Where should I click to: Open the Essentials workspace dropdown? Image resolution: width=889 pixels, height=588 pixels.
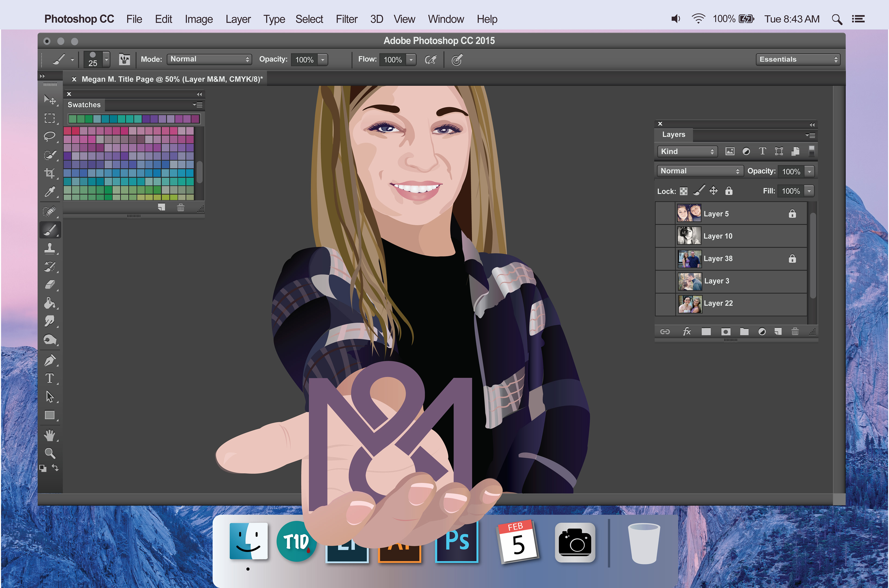[x=798, y=59]
